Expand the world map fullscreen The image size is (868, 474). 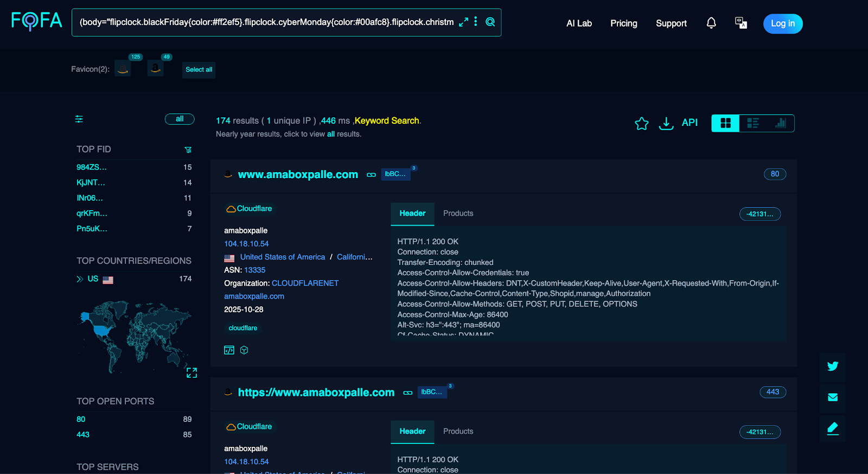[x=192, y=372]
